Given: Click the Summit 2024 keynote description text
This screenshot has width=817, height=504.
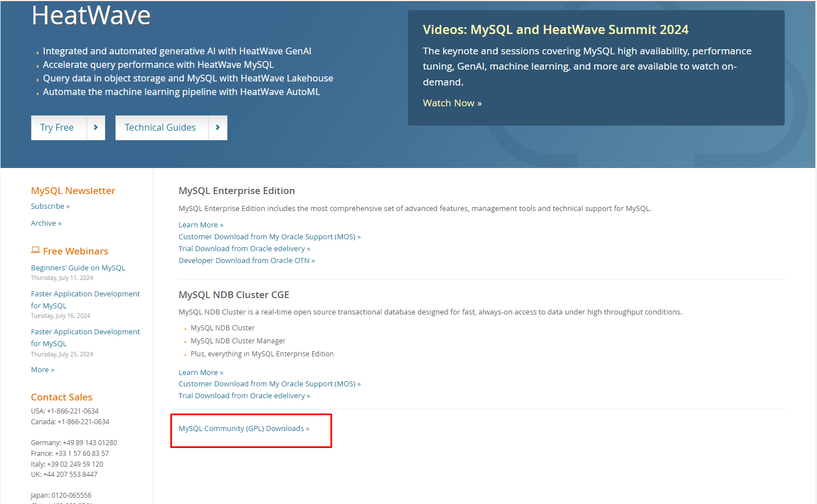Looking at the screenshot, I should (587, 66).
